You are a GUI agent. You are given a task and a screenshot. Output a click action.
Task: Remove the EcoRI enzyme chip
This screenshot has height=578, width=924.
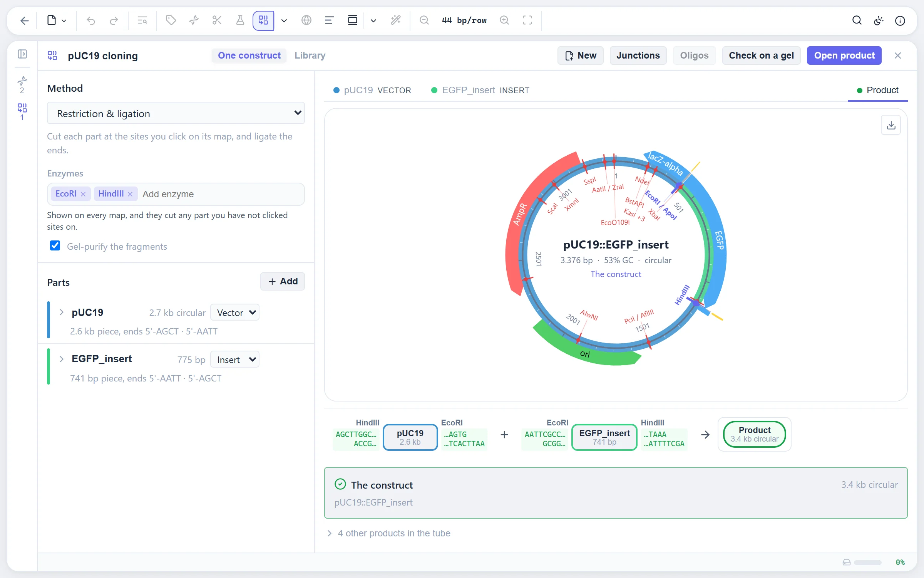click(x=83, y=194)
